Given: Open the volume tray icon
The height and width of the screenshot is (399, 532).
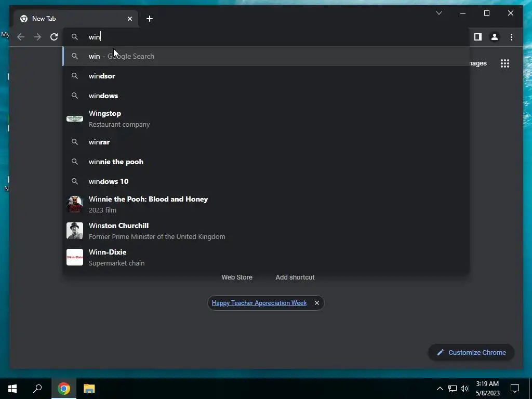Looking at the screenshot, I should tap(464, 389).
